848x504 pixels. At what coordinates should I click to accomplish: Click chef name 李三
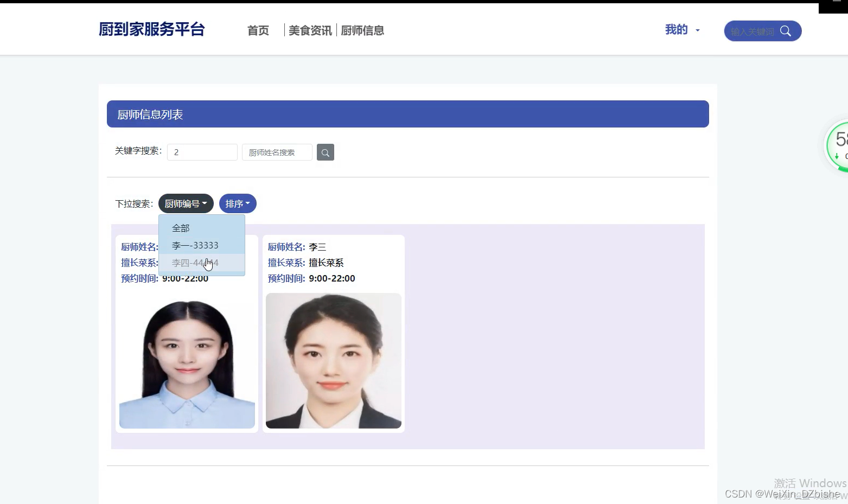click(318, 247)
